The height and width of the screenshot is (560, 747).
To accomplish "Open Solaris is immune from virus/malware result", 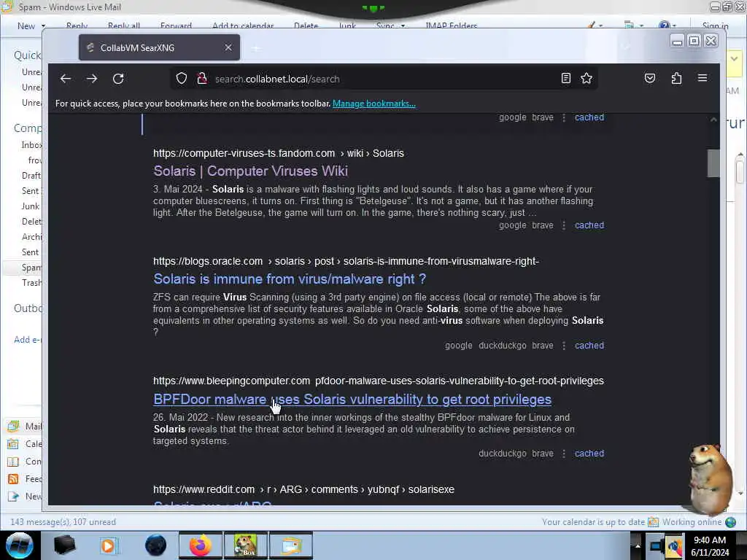I will [x=290, y=279].
